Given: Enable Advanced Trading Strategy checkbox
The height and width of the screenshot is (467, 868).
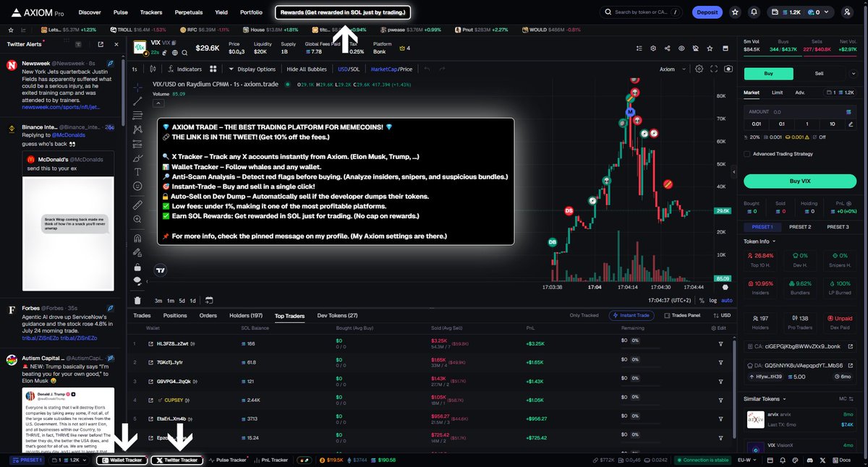Looking at the screenshot, I should (747, 153).
